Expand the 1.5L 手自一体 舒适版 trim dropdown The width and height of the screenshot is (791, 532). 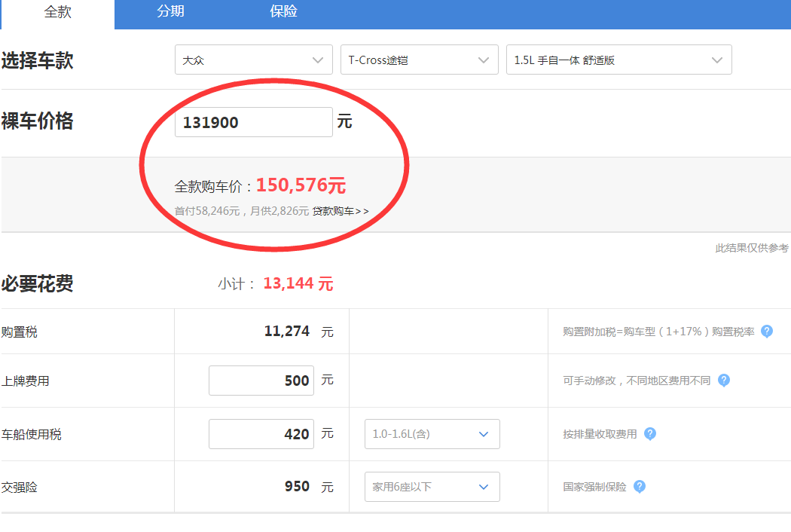[619, 60]
